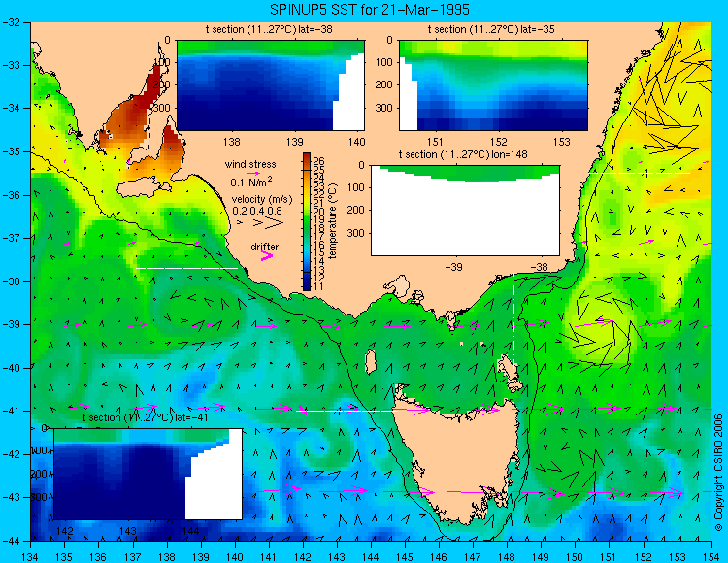Select the "t section (11..27°C) lat=-38" inset title

(269, 29)
